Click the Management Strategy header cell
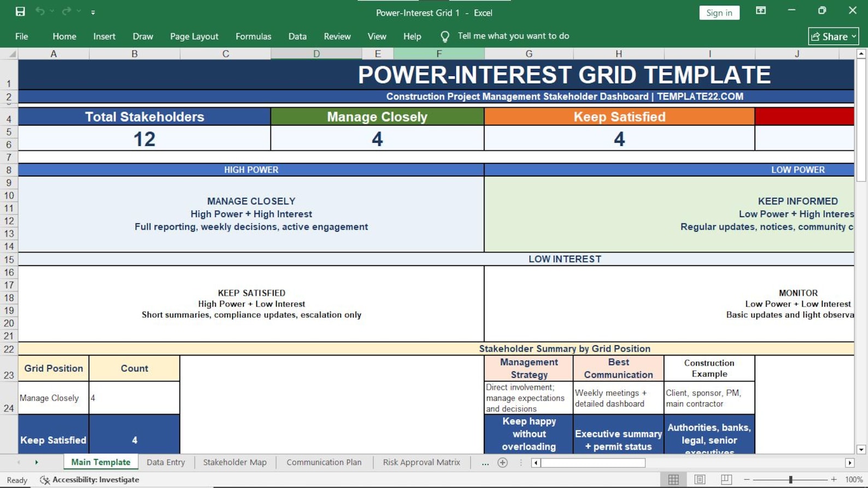 [x=529, y=368]
